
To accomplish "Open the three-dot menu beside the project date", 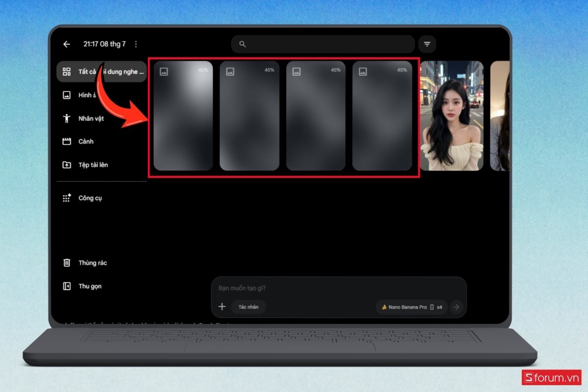I will click(x=136, y=44).
